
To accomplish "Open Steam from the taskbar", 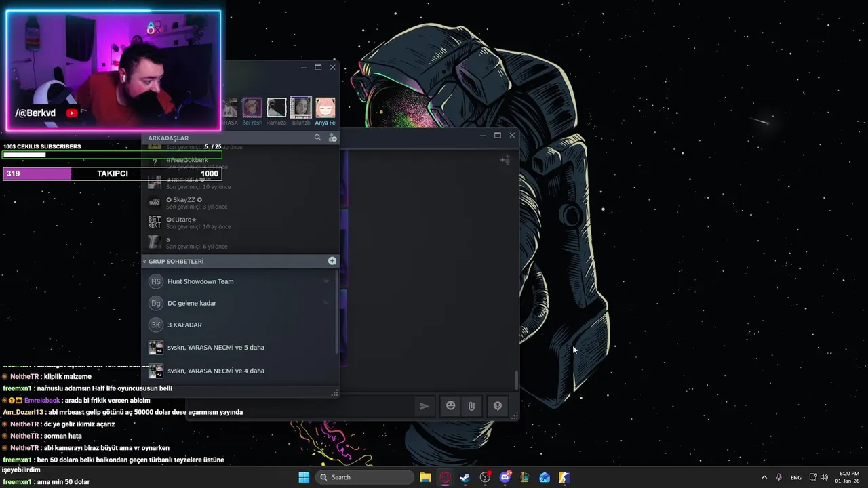I will pyautogui.click(x=465, y=477).
